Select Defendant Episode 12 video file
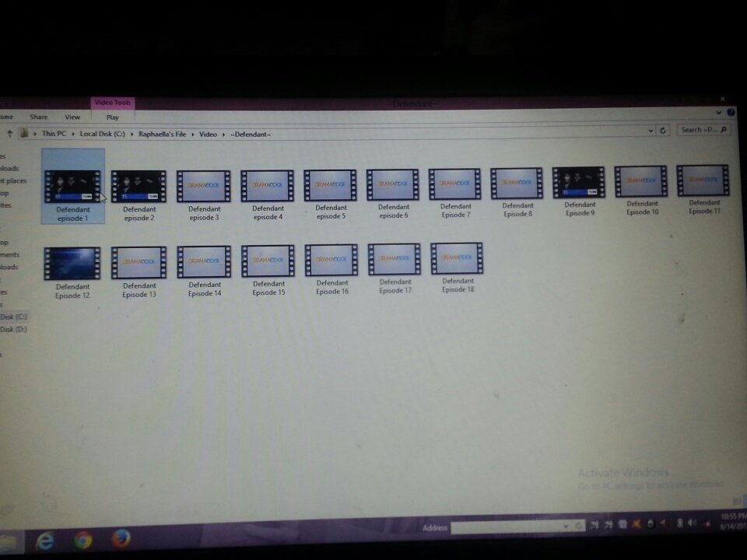Screen dimensions: 747x560 coord(72,273)
